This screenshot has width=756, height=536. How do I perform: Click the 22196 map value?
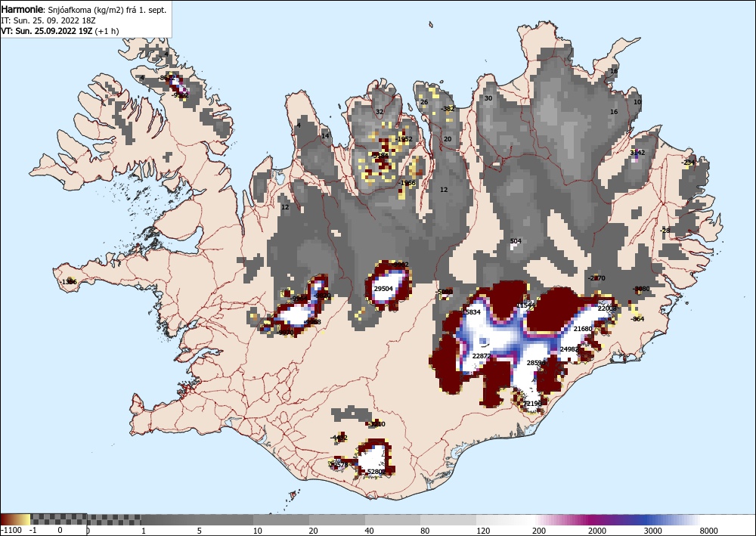pos(532,404)
